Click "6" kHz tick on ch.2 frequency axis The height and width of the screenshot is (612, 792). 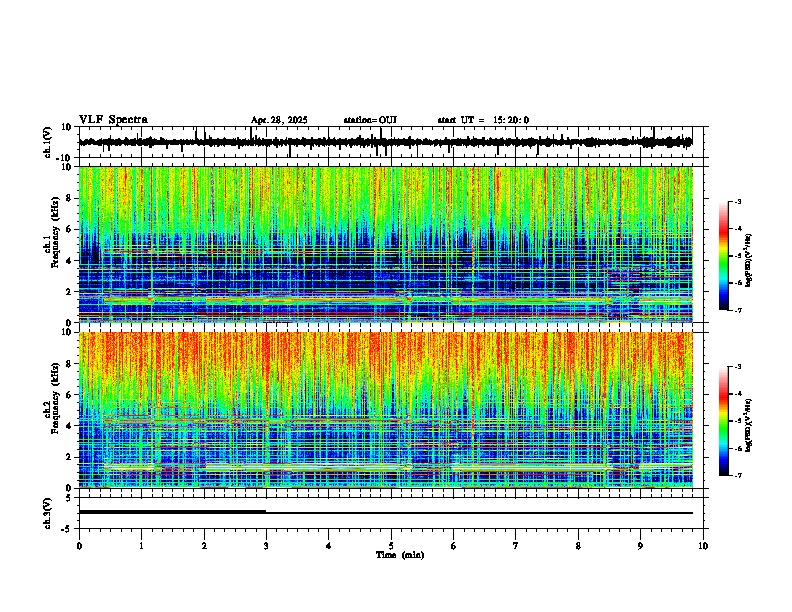(69, 394)
